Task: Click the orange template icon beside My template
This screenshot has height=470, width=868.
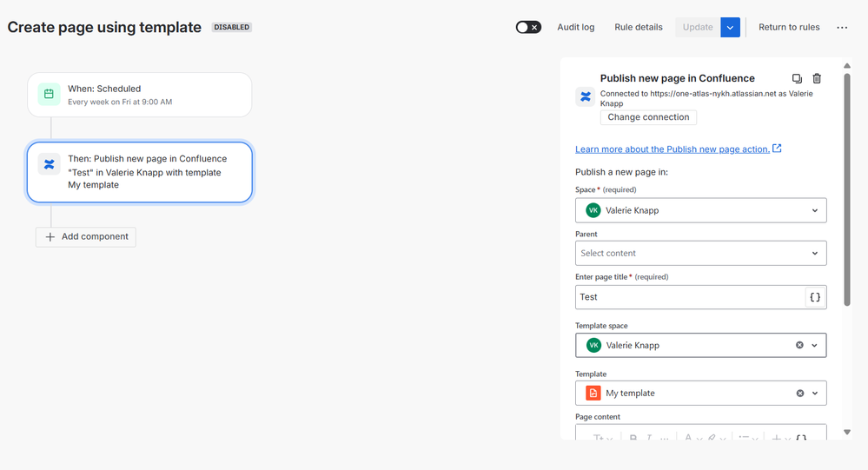Action: point(593,393)
